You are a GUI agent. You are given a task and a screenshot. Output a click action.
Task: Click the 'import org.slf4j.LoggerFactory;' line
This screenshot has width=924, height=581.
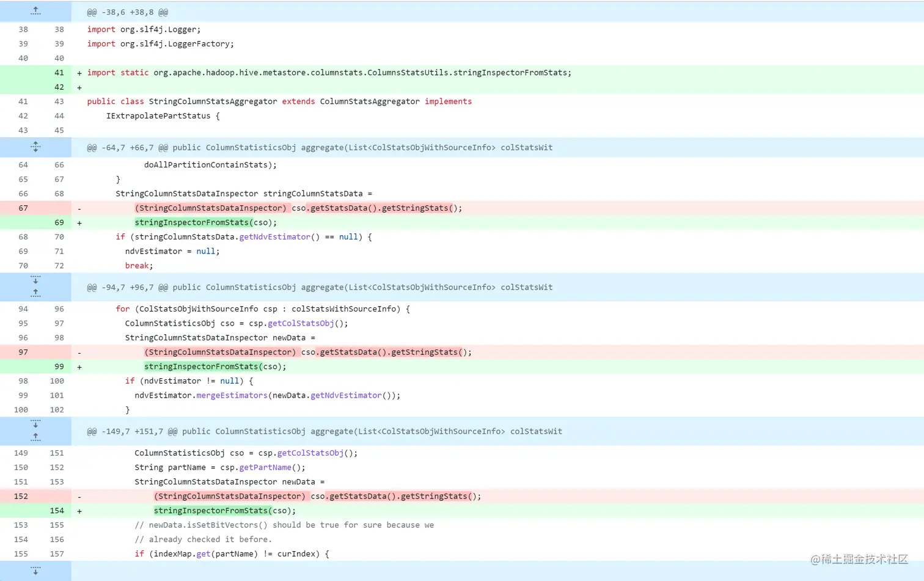pos(160,44)
